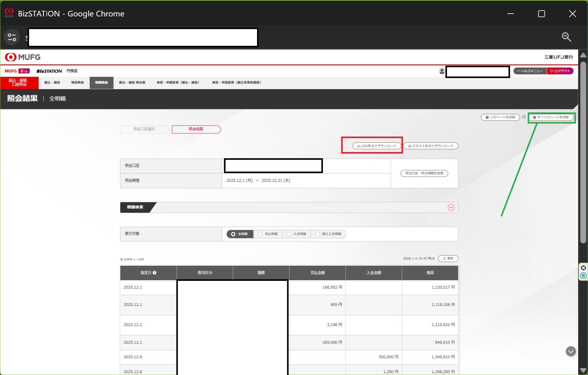
Task: Open the ヘルプメニュー dropdown
Action: pyautogui.click(x=530, y=71)
